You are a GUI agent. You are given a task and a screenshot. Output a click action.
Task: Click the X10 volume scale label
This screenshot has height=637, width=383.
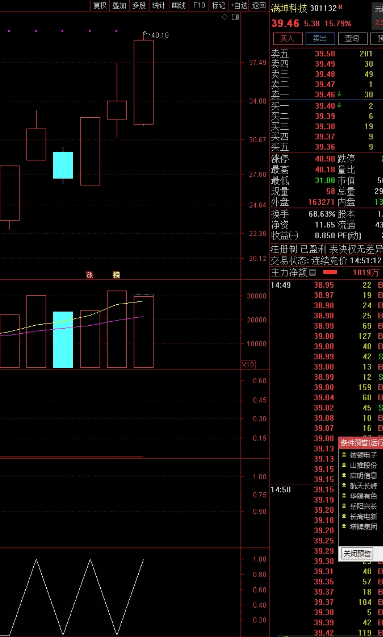(x=248, y=364)
